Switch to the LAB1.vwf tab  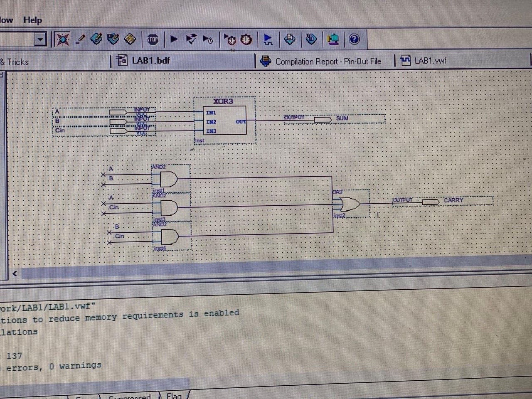[x=430, y=60]
